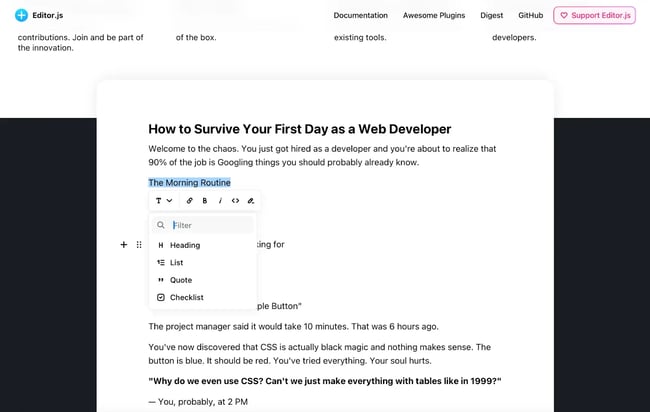Click the paragraph about CSS black magic
Image resolution: width=650 pixels, height=412 pixels.
tap(320, 354)
